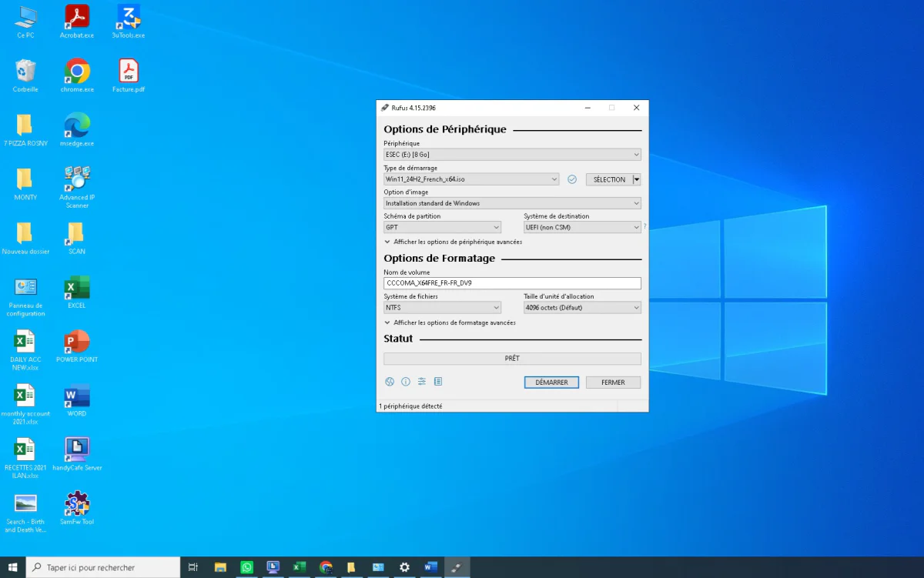Open Schéma de partition GPT dropdown
924x578 pixels.
(442, 227)
